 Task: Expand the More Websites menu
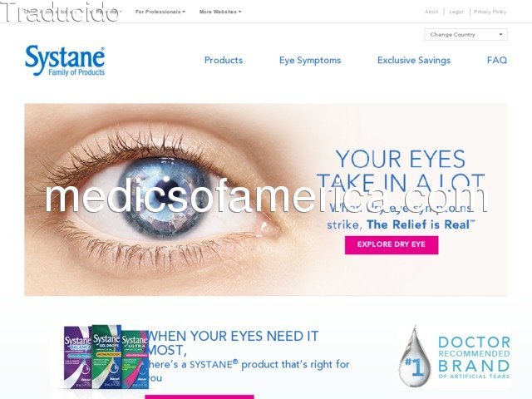pyautogui.click(x=220, y=12)
